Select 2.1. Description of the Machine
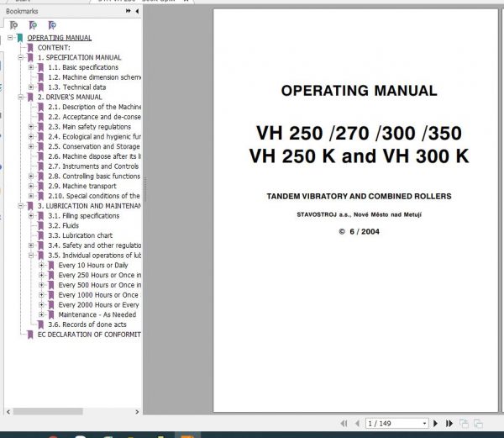Image resolution: width=504 pixels, height=438 pixels. click(94, 107)
